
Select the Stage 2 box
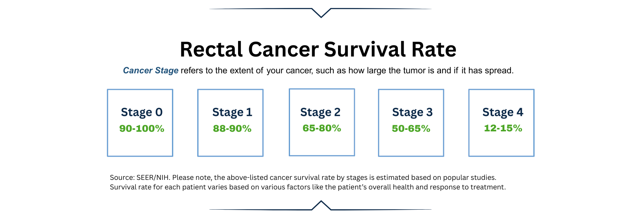[322, 122]
